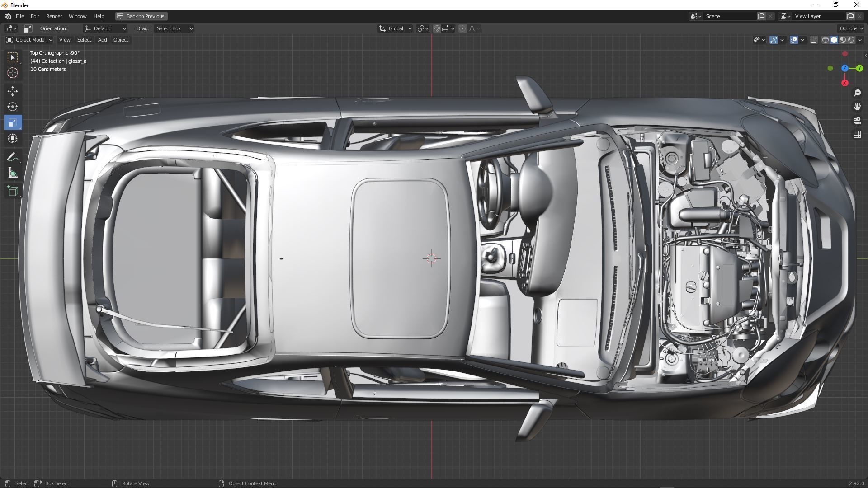The width and height of the screenshot is (868, 488).
Task: Delete the current Scene with X icon
Action: click(x=770, y=16)
